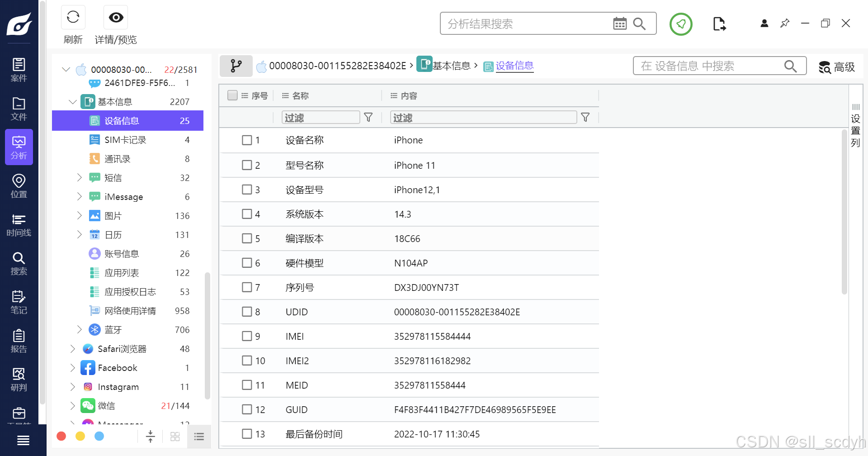Select the 应用列表 tree item

[127, 273]
